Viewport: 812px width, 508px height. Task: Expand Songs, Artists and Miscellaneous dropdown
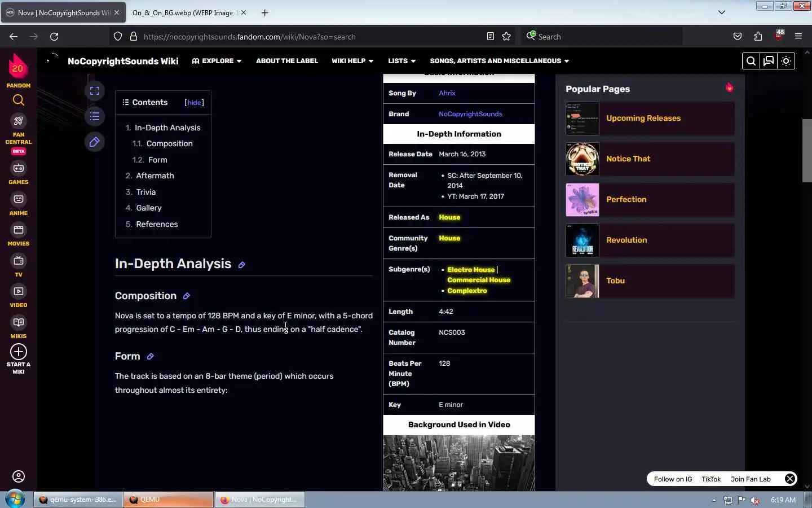(x=500, y=61)
